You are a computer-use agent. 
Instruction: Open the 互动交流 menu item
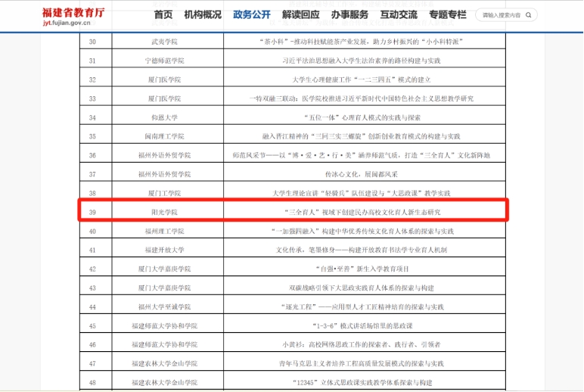(x=399, y=15)
